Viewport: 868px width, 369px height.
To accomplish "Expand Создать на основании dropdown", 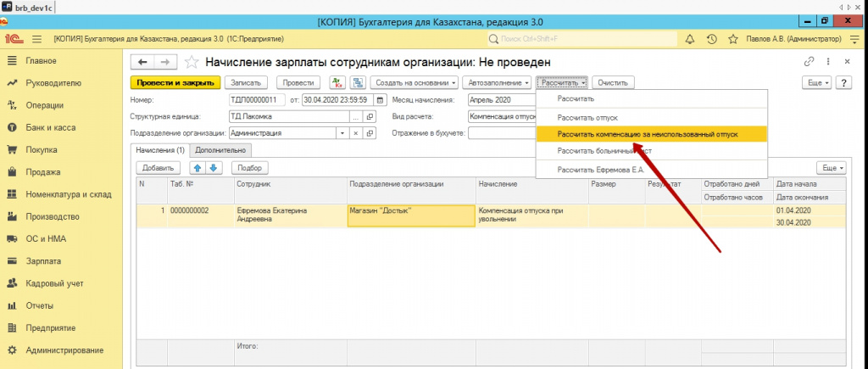I will click(x=415, y=82).
